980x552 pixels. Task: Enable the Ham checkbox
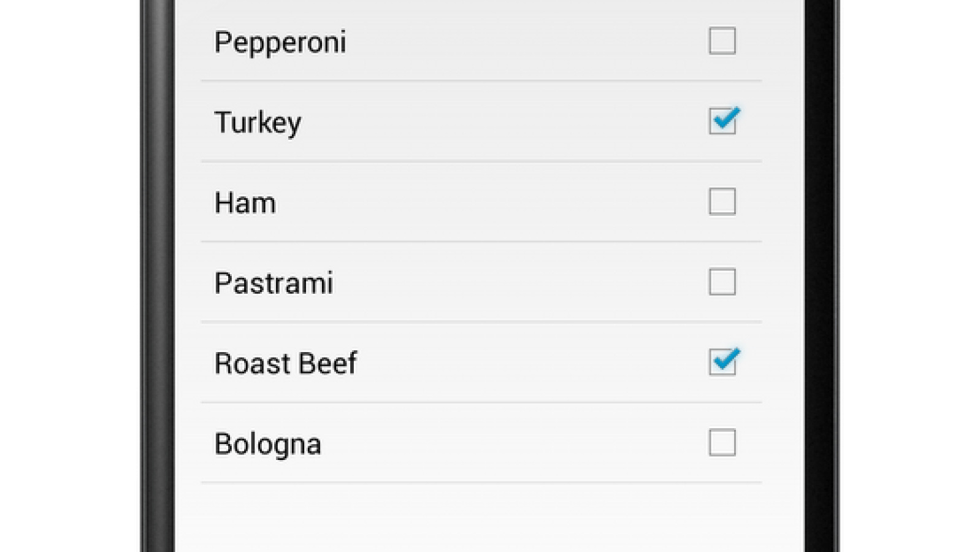pyautogui.click(x=722, y=202)
